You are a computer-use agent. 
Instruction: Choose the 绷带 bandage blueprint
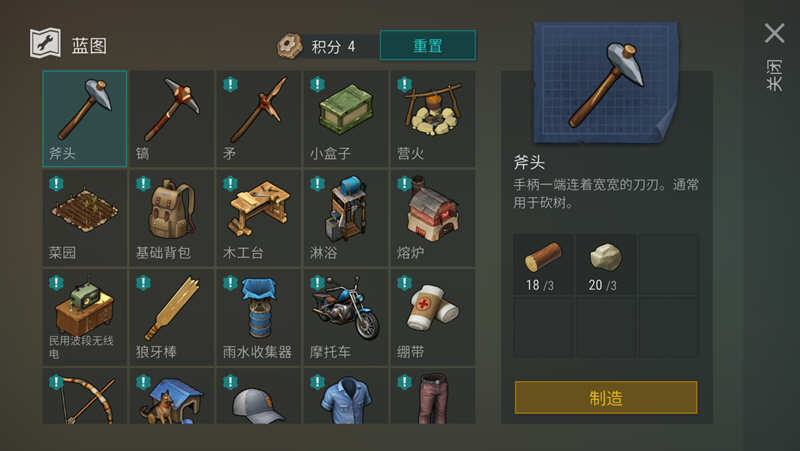point(433,317)
